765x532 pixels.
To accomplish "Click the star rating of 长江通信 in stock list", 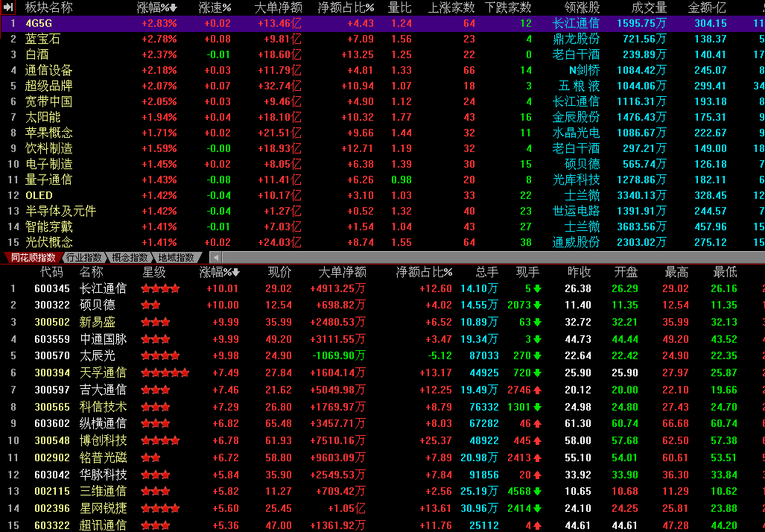I will (160, 288).
